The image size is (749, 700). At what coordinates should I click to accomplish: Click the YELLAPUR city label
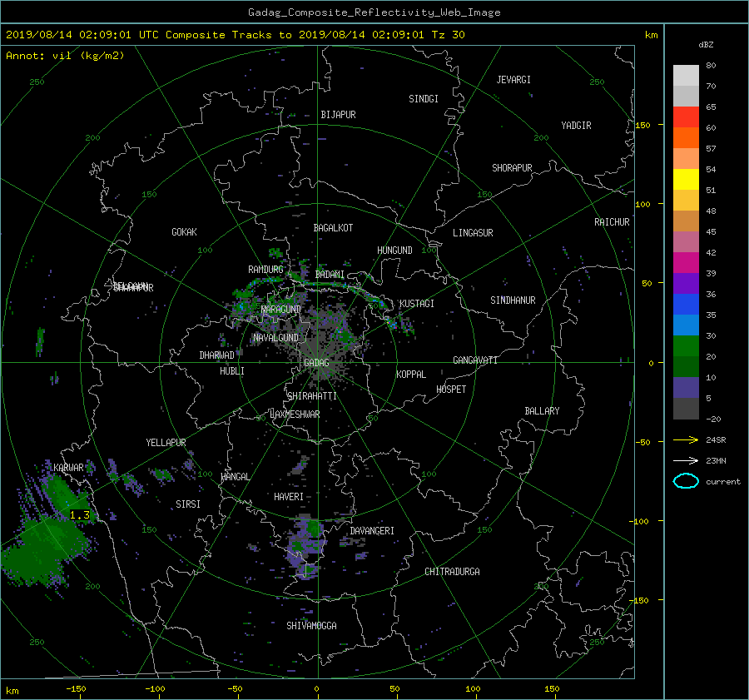pyautogui.click(x=166, y=443)
